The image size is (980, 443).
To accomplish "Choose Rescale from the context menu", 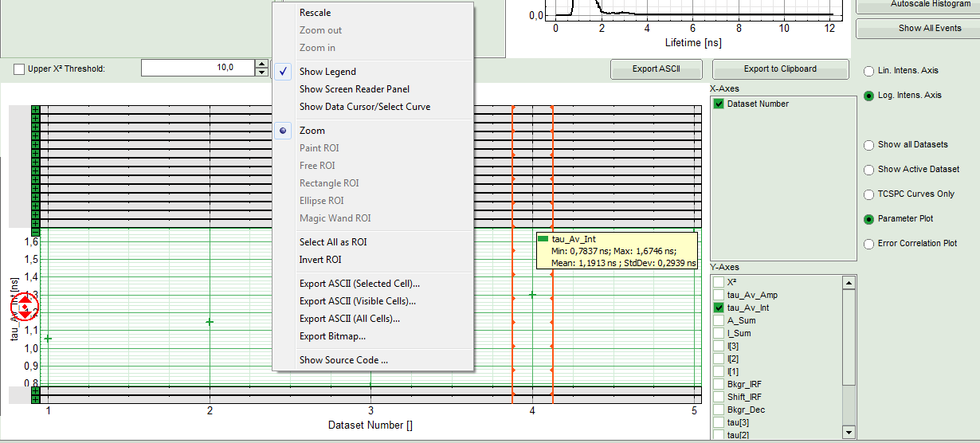I will pos(315,13).
